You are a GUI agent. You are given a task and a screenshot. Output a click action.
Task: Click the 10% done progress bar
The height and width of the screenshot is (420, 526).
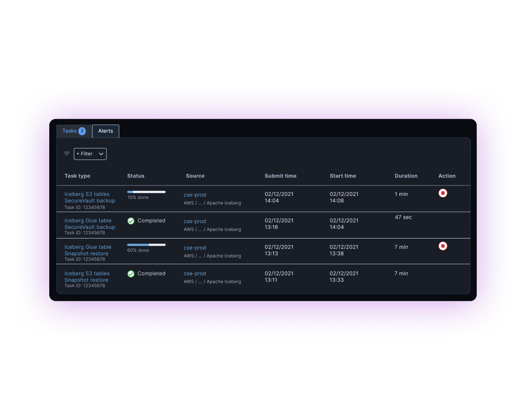(146, 192)
